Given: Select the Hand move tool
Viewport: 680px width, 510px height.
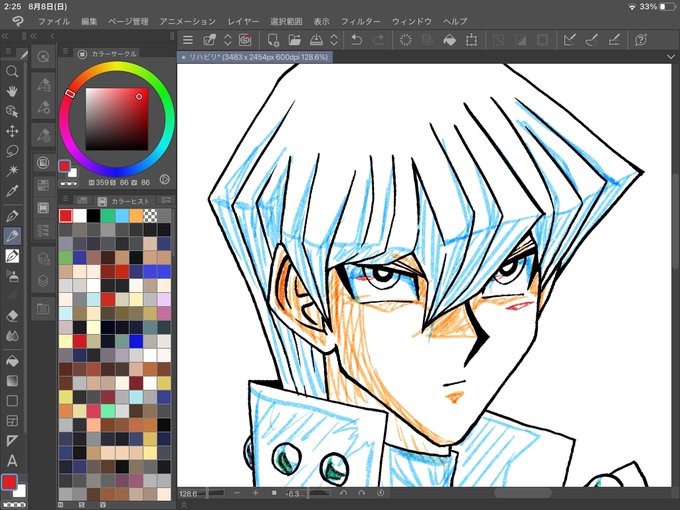Looking at the screenshot, I should coord(12,91).
